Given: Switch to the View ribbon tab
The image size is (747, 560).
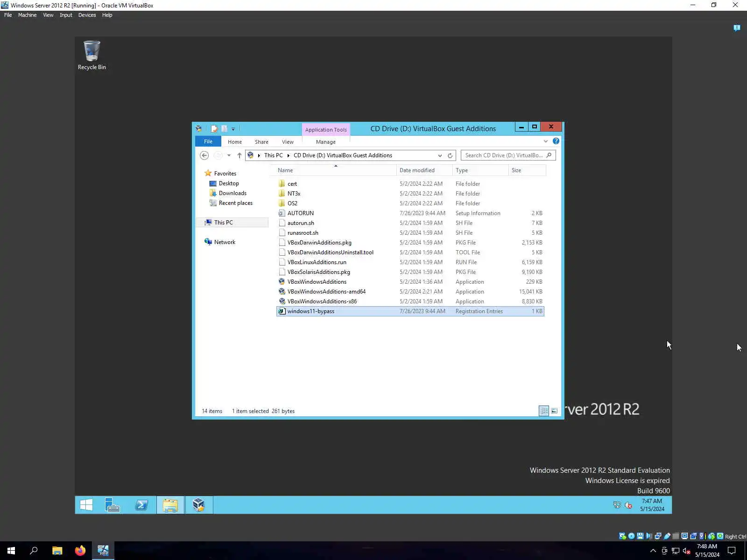Looking at the screenshot, I should [x=288, y=142].
